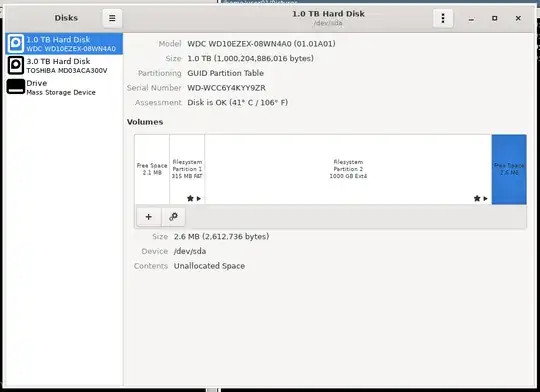Click the 2.6 MB (2,612,736 bytes) size value
The image size is (540, 392).
coord(221,237)
